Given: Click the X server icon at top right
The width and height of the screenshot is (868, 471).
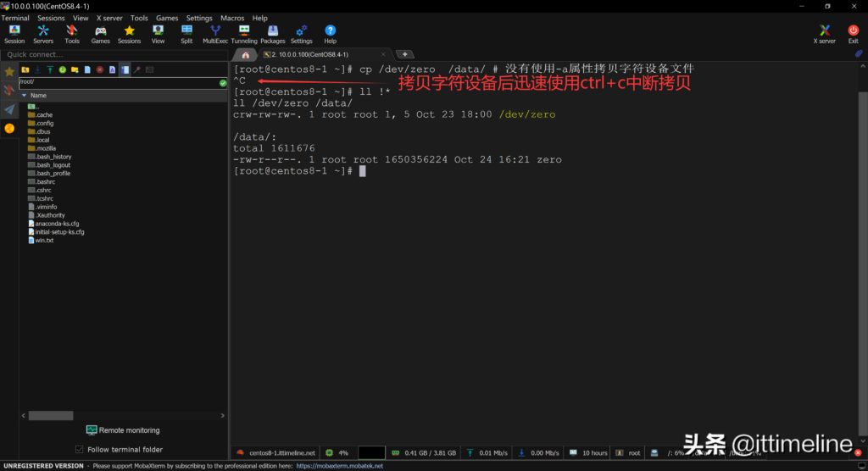Looking at the screenshot, I should [824, 34].
